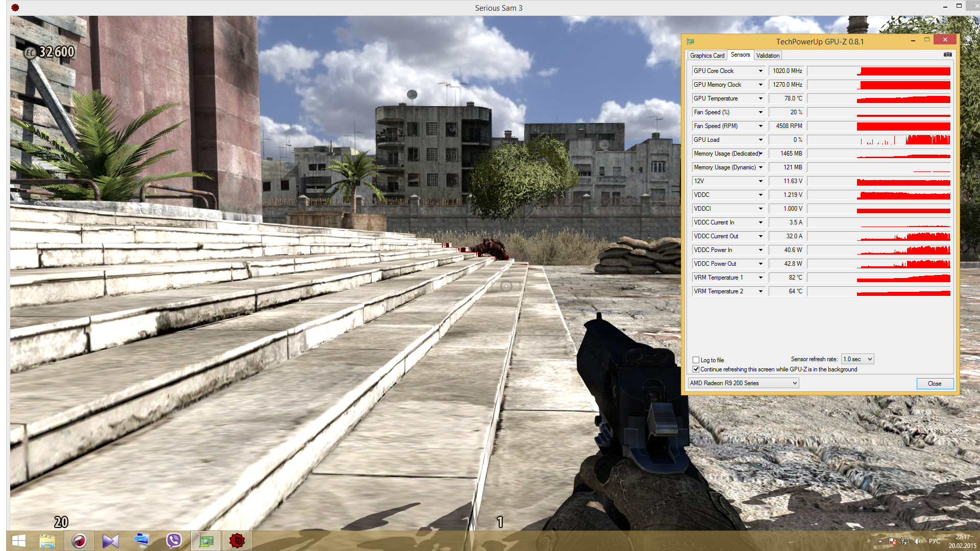Screen dimensions: 980x551
Task: Open the Windows Start button
Action: 19,541
